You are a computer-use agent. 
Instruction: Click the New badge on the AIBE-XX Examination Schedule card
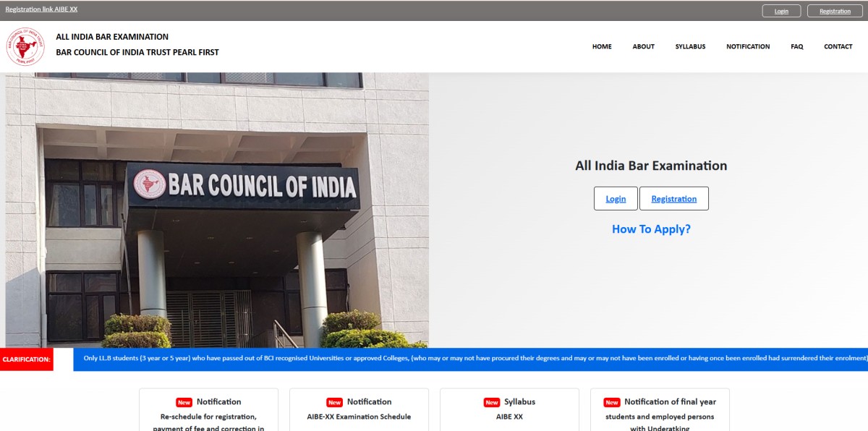pyautogui.click(x=334, y=401)
